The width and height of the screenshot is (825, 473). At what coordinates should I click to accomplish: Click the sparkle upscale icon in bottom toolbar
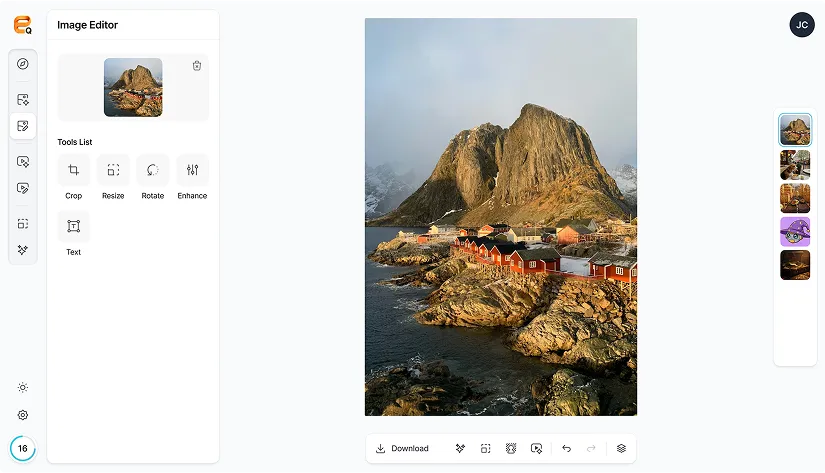pyautogui.click(x=460, y=449)
